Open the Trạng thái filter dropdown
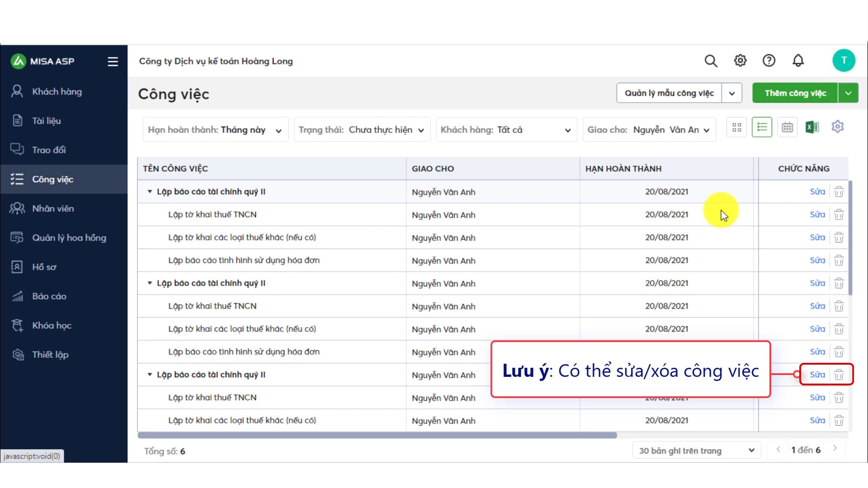The image size is (868, 488). (x=362, y=130)
